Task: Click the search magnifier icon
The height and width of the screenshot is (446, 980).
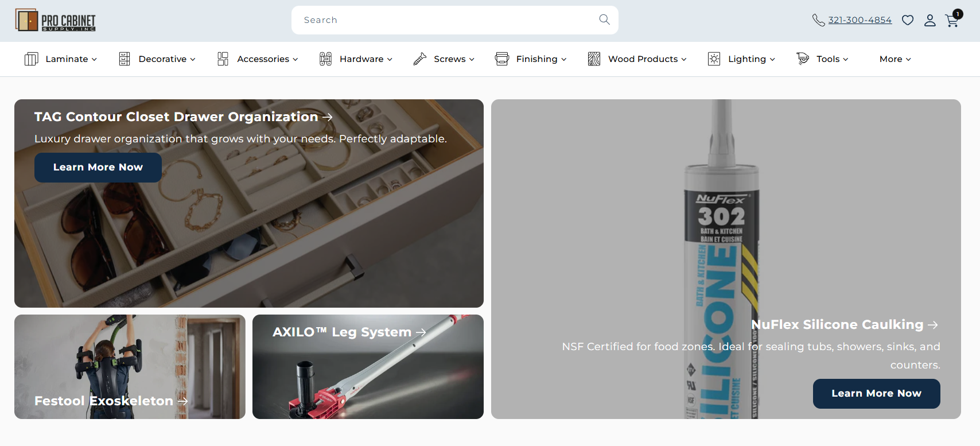Action: click(x=604, y=20)
